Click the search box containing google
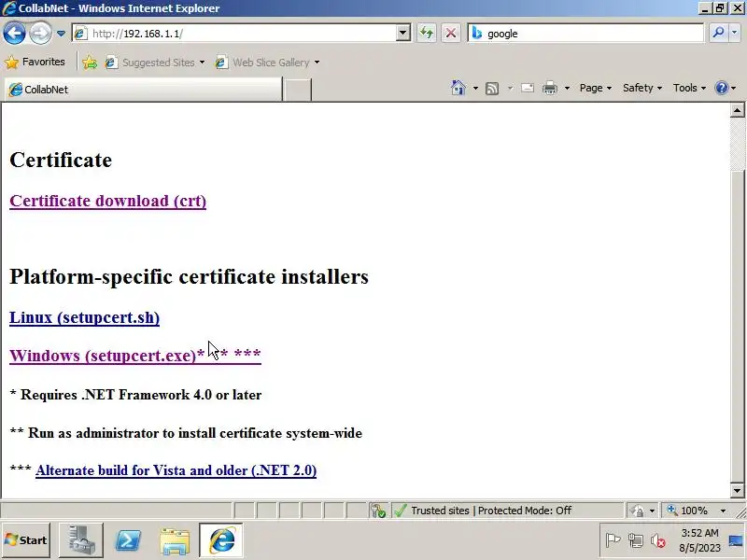The height and width of the screenshot is (560, 747). coord(586,34)
